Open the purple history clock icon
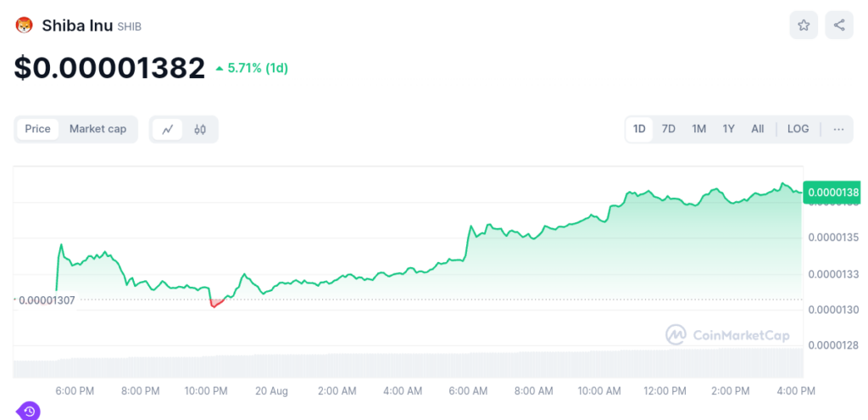Screen dimensions: 868x420 [x=29, y=412]
